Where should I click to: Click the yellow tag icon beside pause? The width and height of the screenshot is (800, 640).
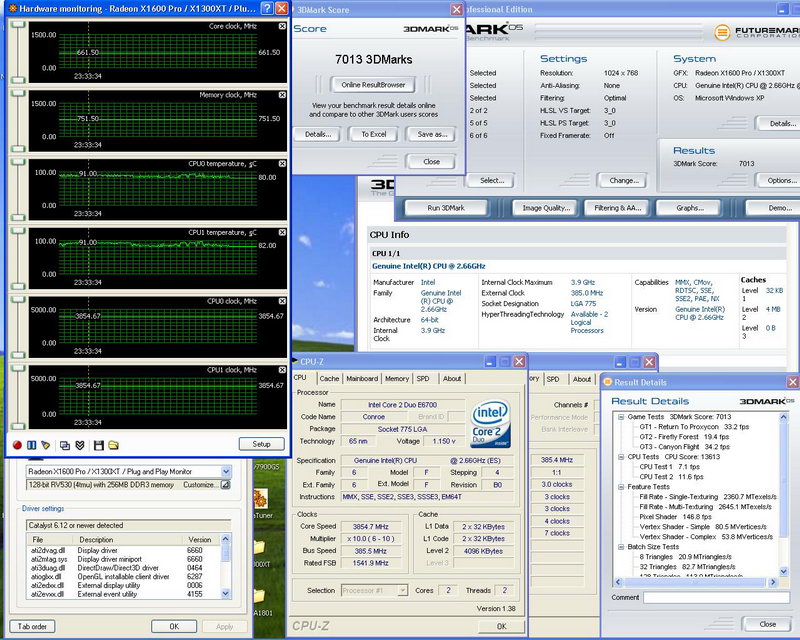coord(45,444)
